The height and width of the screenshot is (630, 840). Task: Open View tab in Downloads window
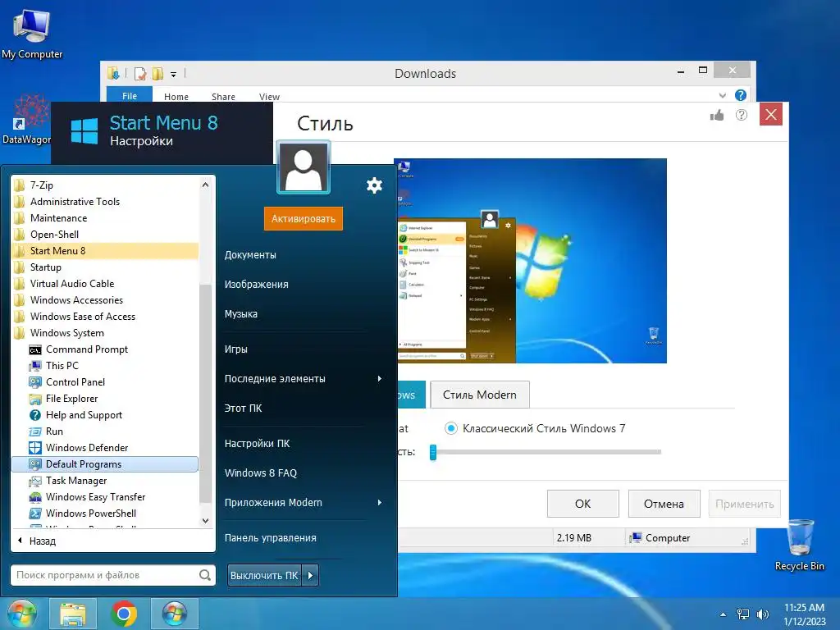tap(269, 97)
